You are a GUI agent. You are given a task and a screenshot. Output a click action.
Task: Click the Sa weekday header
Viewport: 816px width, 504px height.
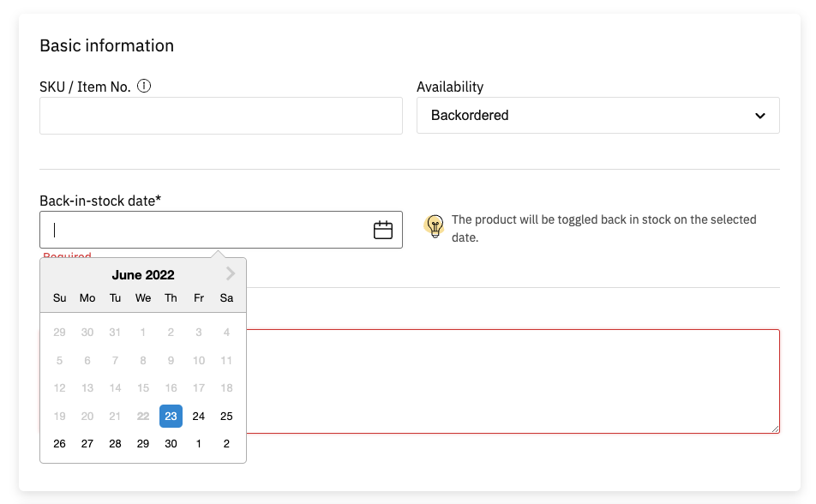pyautogui.click(x=226, y=297)
